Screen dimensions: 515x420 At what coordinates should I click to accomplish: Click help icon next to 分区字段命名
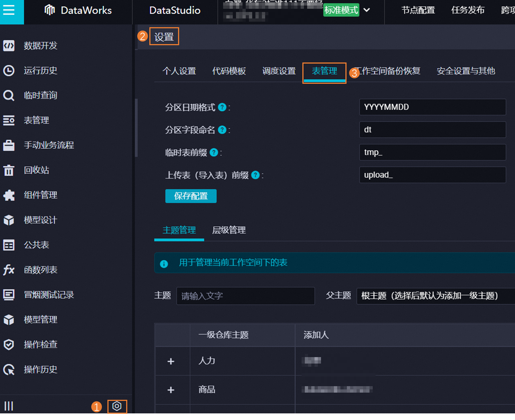pos(222,130)
